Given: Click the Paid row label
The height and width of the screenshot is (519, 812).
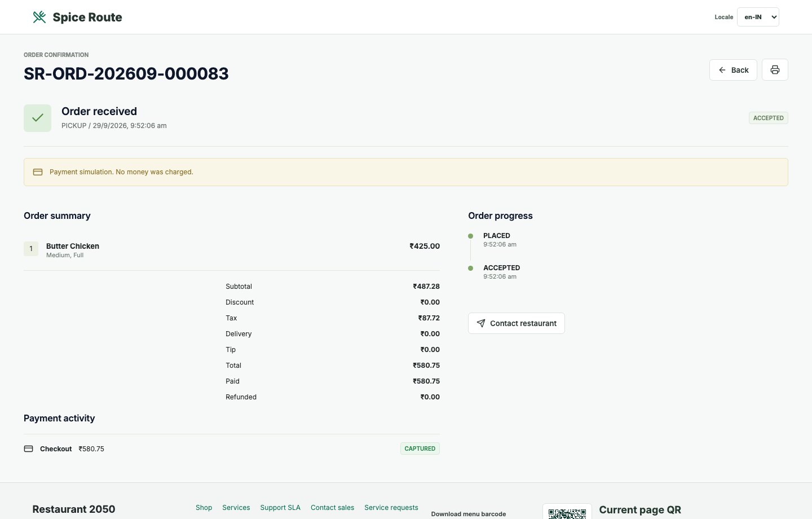Looking at the screenshot, I should pos(232,381).
